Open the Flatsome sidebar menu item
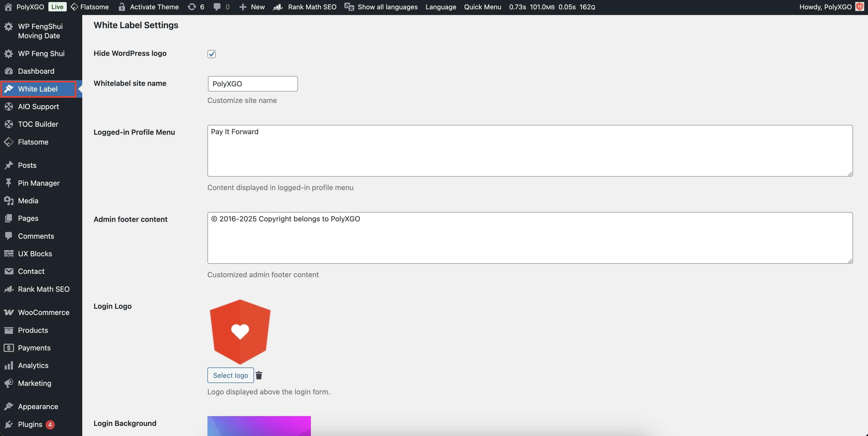The height and width of the screenshot is (436, 868). click(x=41, y=142)
